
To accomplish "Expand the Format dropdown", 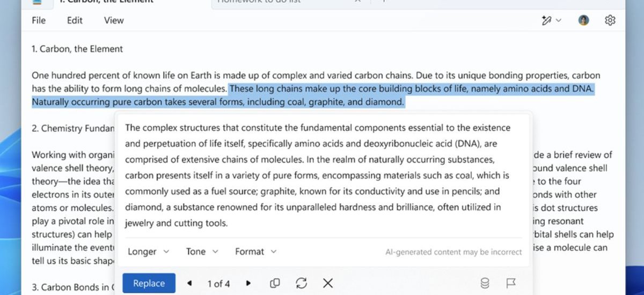I will pyautogui.click(x=255, y=252).
